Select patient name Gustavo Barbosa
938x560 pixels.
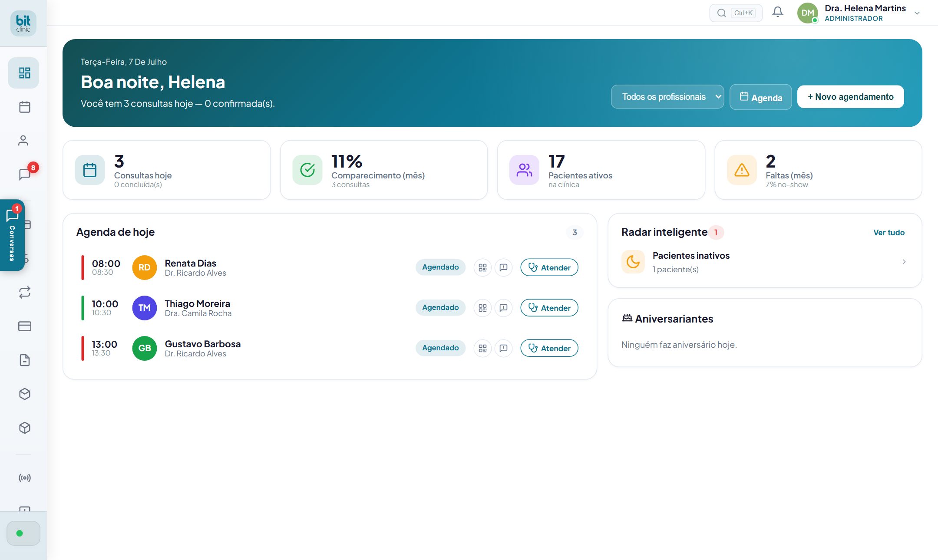point(202,344)
